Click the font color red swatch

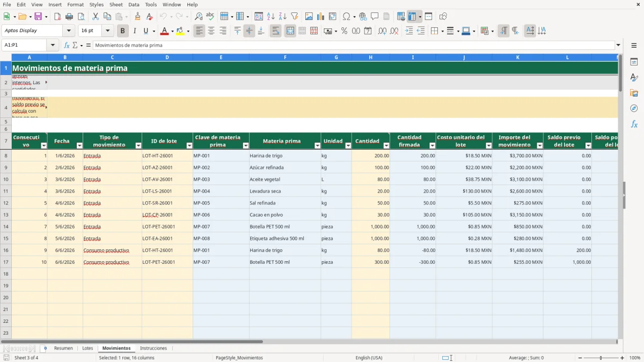(164, 31)
